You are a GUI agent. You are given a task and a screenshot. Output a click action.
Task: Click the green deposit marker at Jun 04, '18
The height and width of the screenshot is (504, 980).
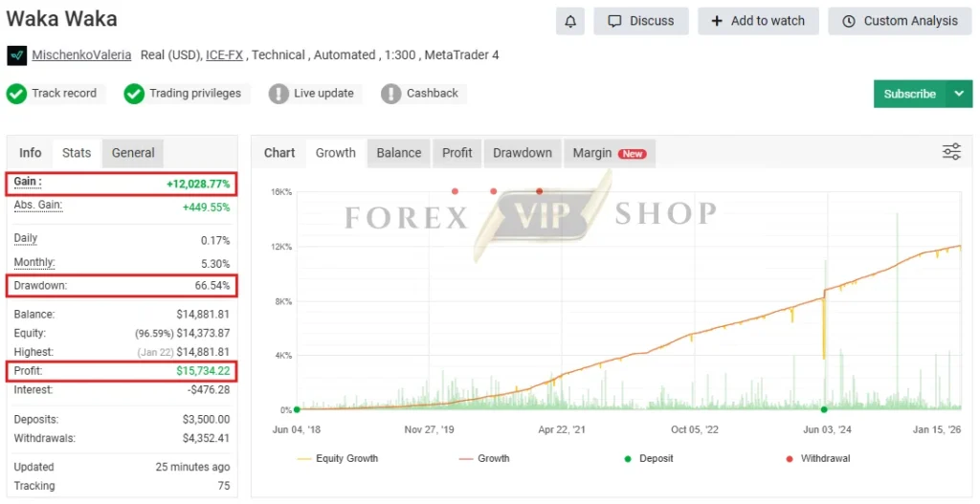click(297, 409)
